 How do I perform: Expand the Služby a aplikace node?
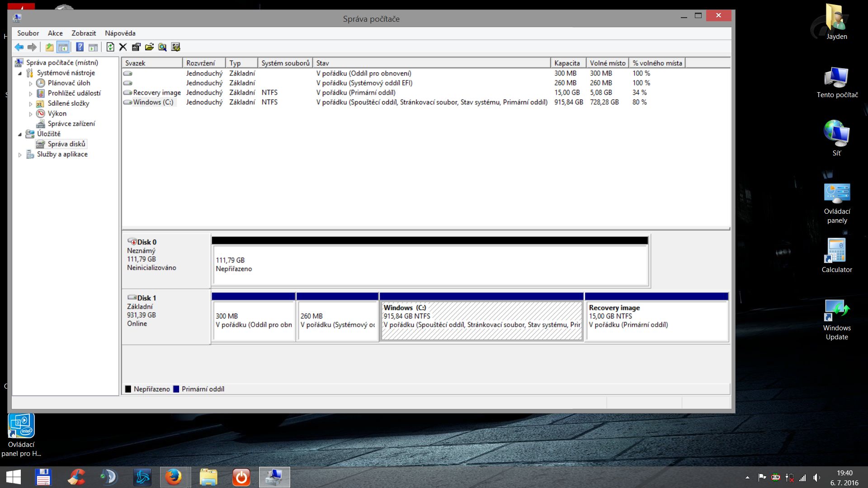(20, 155)
